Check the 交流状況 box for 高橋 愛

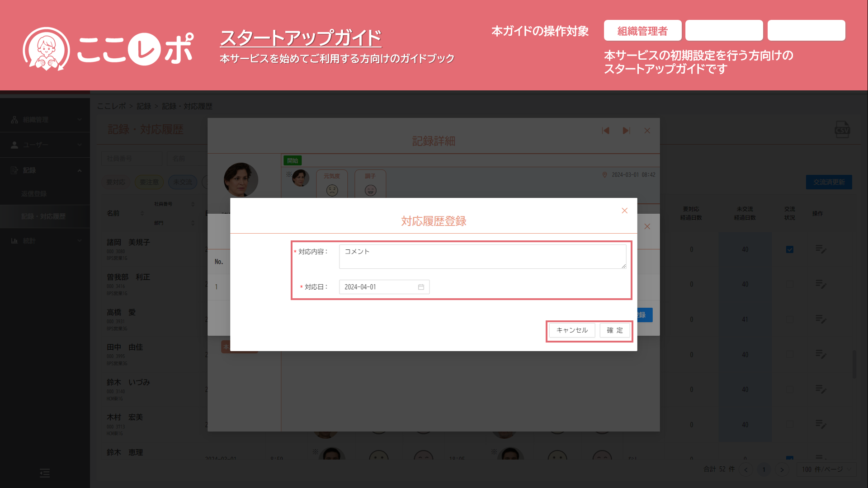coord(790,319)
